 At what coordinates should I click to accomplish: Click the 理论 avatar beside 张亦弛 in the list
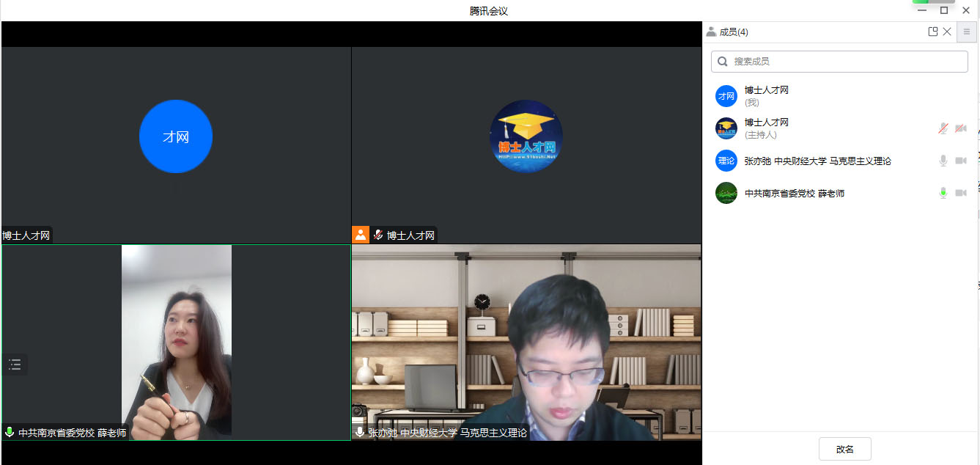[726, 161]
